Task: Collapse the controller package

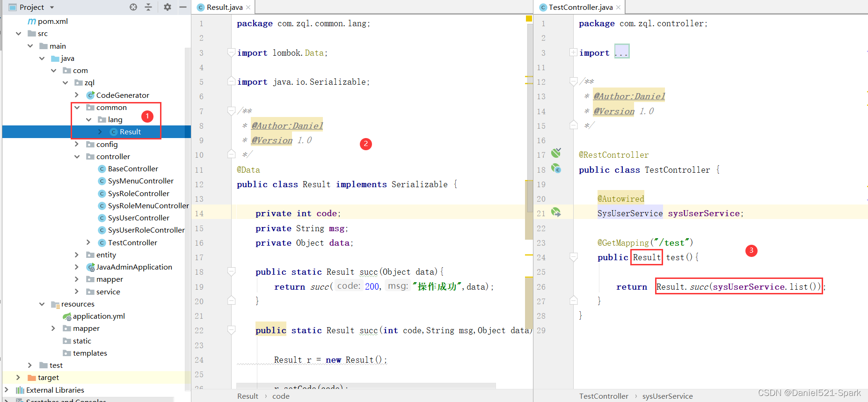Action: click(77, 156)
